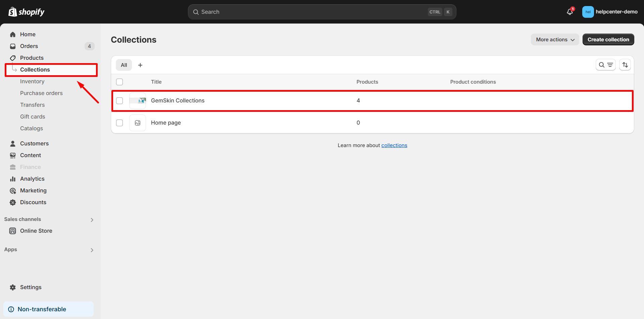
Task: Add a new view with plus icon
Action: pos(140,65)
